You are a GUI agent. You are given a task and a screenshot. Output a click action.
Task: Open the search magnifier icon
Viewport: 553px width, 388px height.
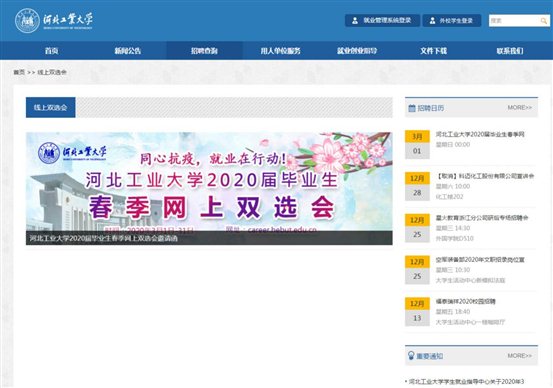543,21
